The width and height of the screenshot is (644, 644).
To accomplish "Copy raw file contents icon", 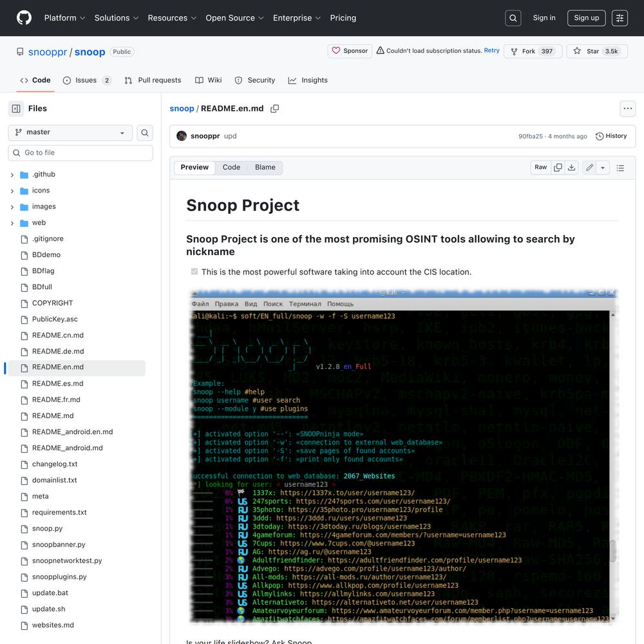I will (558, 167).
